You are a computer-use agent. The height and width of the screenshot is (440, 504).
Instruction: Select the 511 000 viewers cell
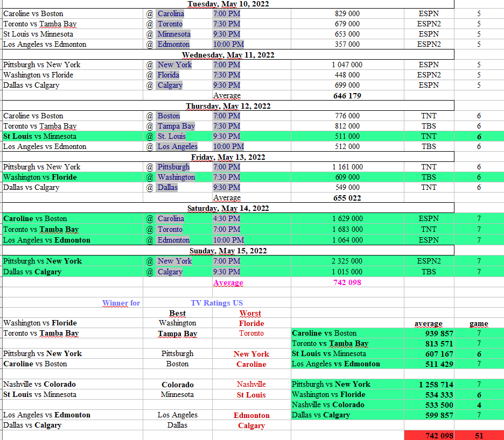point(347,136)
